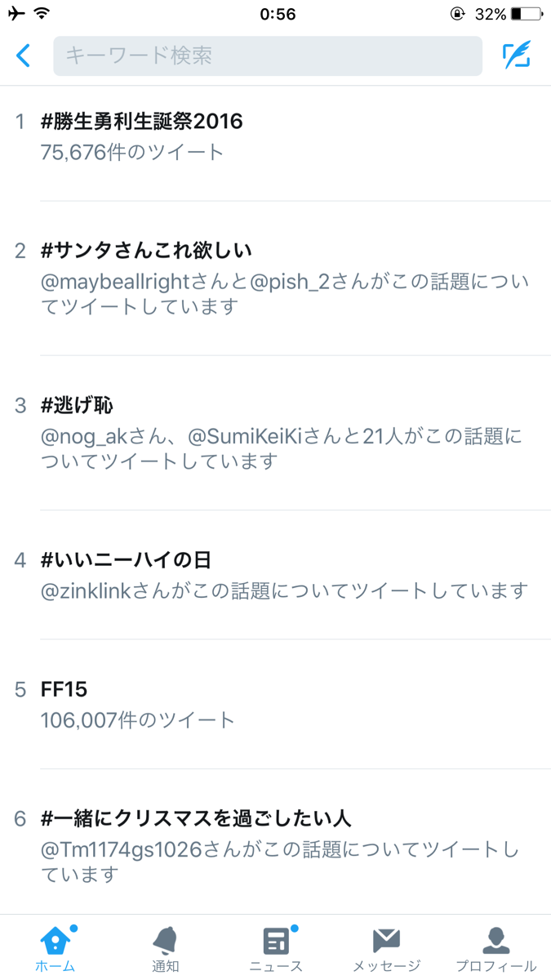Tap the compose tweet feather icon
551x980 pixels.
click(516, 56)
